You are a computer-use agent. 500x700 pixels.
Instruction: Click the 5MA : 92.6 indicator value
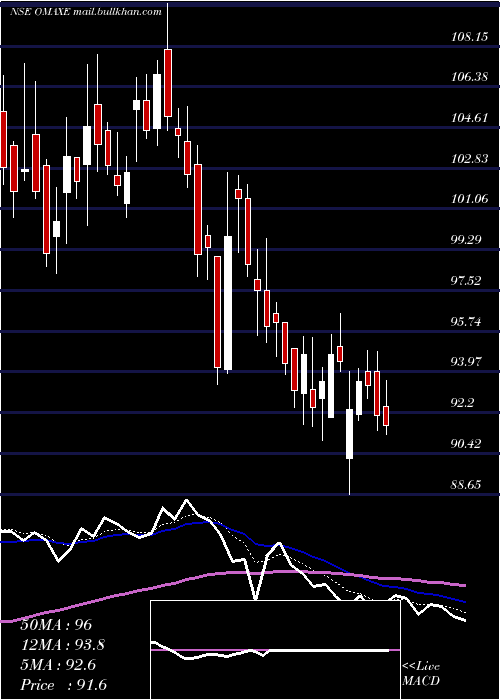click(x=58, y=665)
